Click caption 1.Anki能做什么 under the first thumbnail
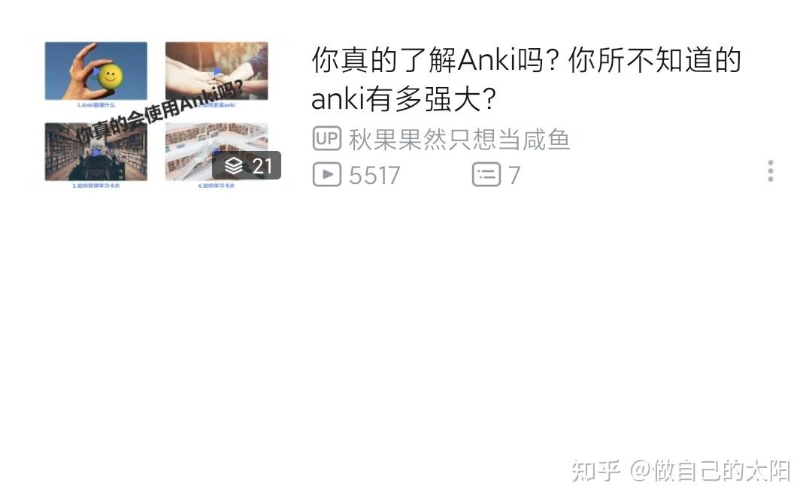812x504 pixels. [95, 105]
